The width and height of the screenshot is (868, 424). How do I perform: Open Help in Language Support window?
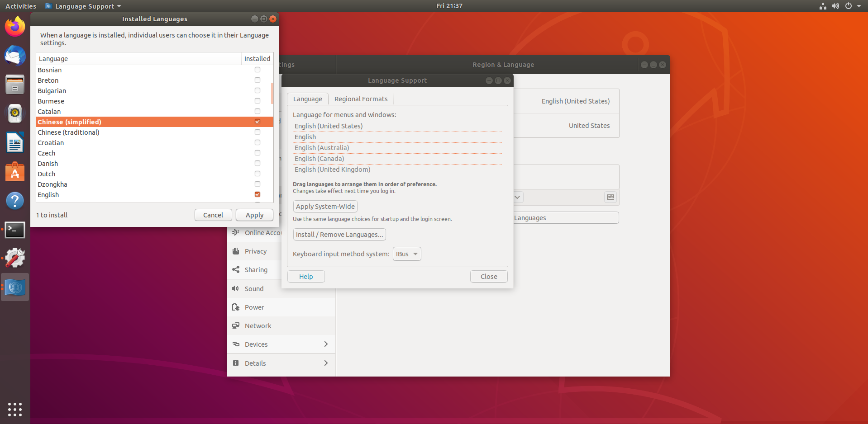(306, 277)
